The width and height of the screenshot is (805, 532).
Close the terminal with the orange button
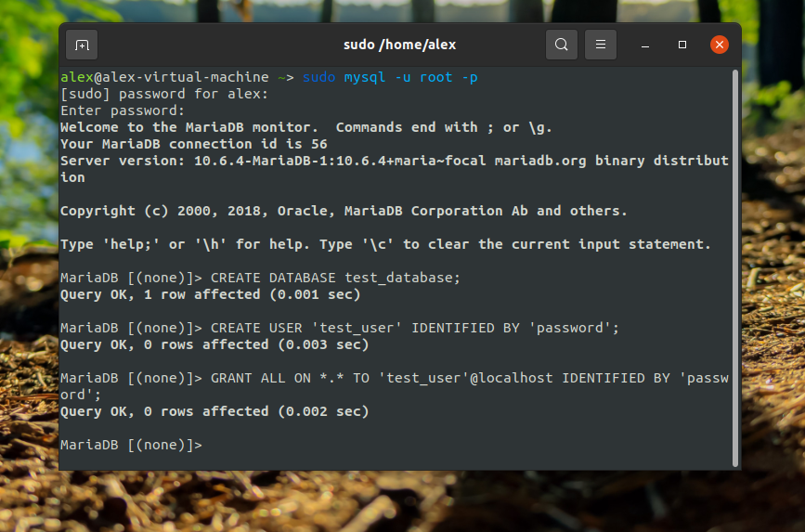720,45
